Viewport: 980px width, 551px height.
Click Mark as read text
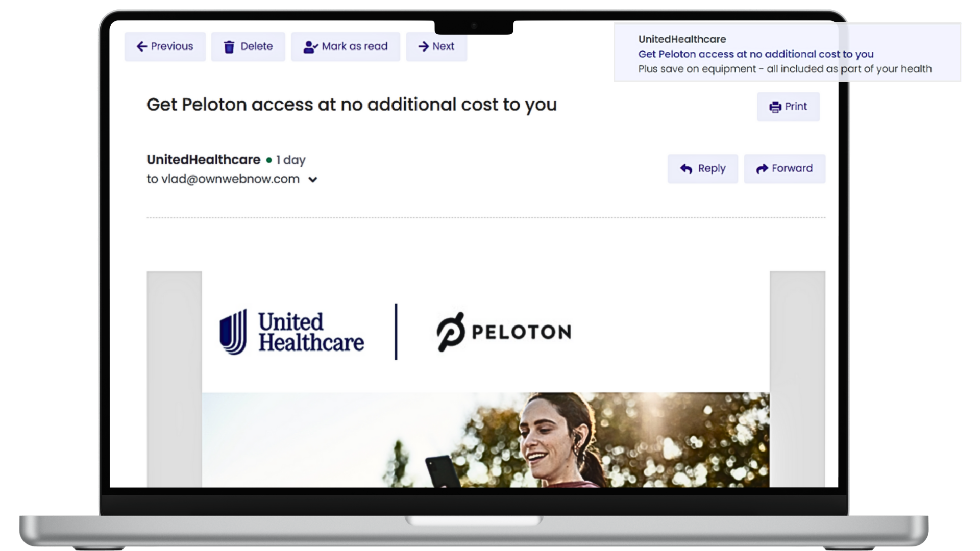click(355, 46)
